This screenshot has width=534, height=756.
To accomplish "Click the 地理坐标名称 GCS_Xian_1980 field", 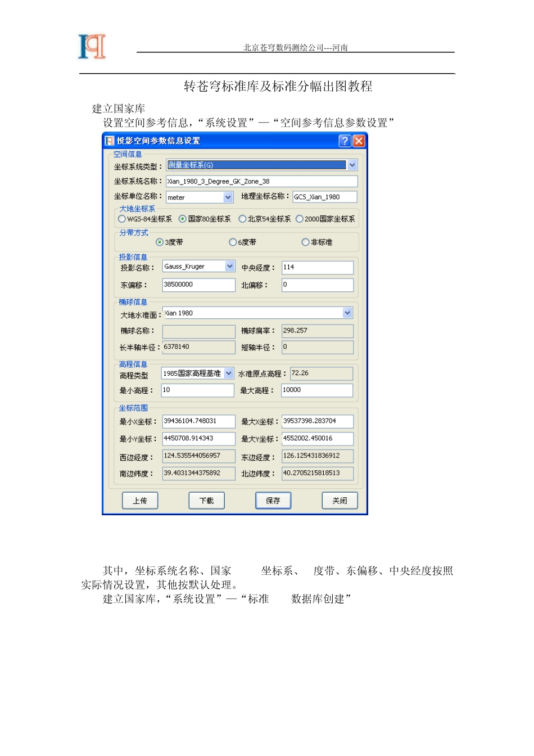I will pyautogui.click(x=325, y=197).
